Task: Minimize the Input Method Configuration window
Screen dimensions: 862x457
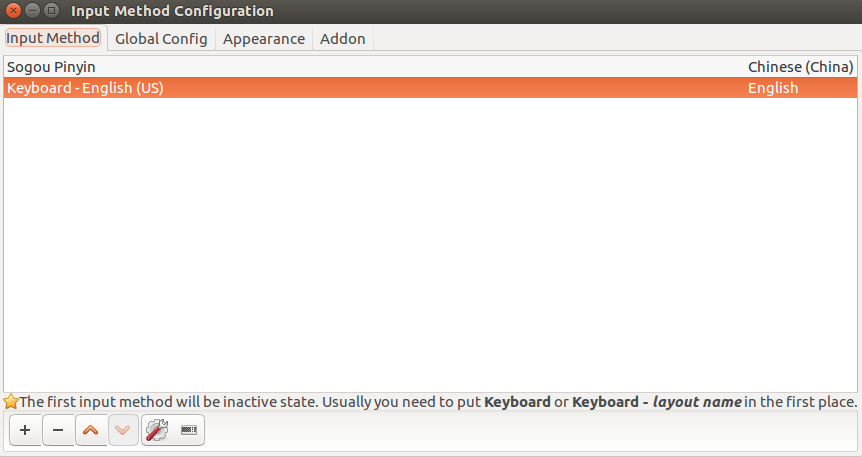Action: 32,10
